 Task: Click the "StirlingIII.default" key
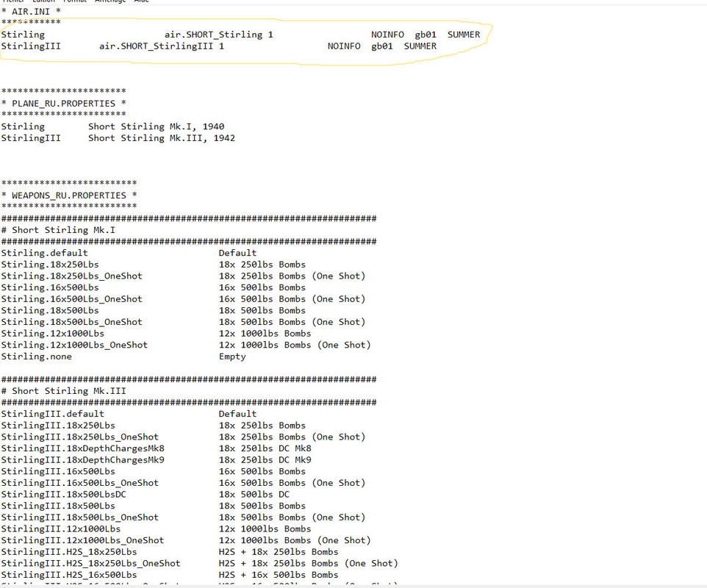(x=53, y=414)
